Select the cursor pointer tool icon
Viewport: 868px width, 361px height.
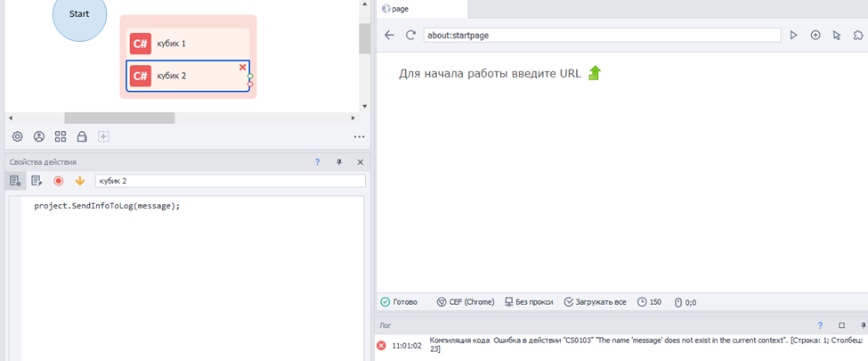(x=837, y=35)
